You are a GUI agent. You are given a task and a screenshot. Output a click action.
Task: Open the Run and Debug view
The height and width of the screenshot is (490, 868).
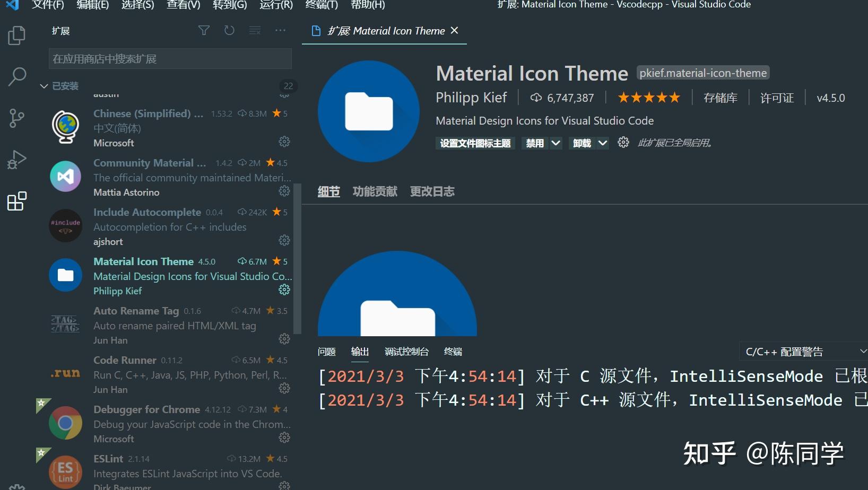(x=16, y=159)
